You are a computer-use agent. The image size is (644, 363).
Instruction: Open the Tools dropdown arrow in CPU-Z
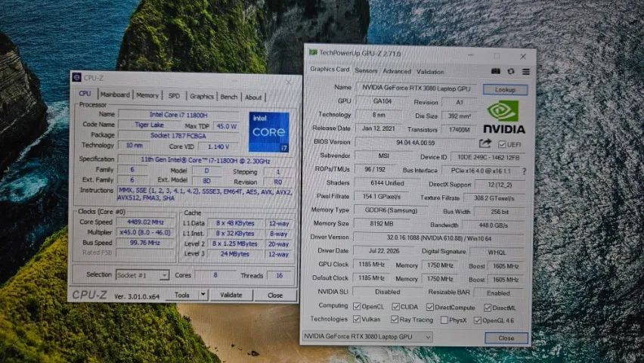tap(203, 295)
